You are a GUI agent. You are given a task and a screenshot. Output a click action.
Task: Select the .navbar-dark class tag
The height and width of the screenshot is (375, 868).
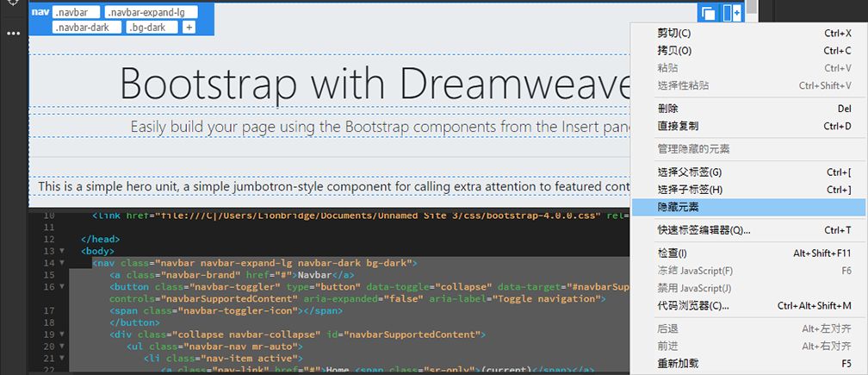(87, 27)
